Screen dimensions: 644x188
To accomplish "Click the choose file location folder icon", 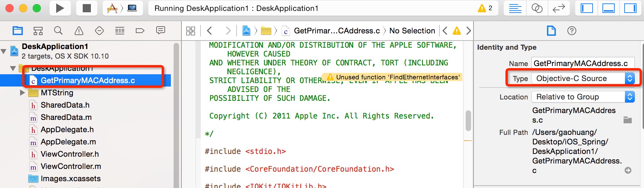I will coord(628,120).
